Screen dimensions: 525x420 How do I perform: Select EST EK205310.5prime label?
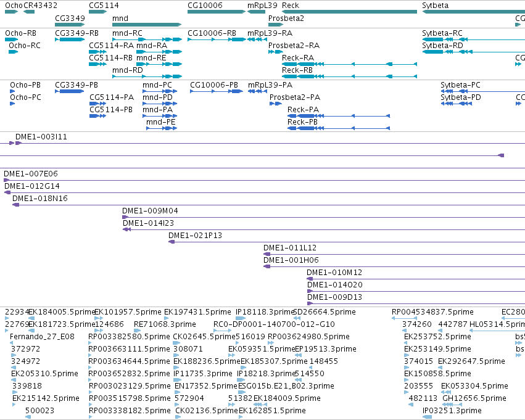pyautogui.click(x=44, y=374)
